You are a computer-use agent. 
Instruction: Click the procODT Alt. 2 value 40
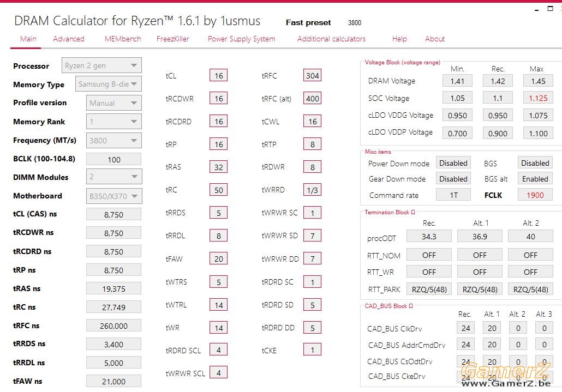[x=530, y=236]
